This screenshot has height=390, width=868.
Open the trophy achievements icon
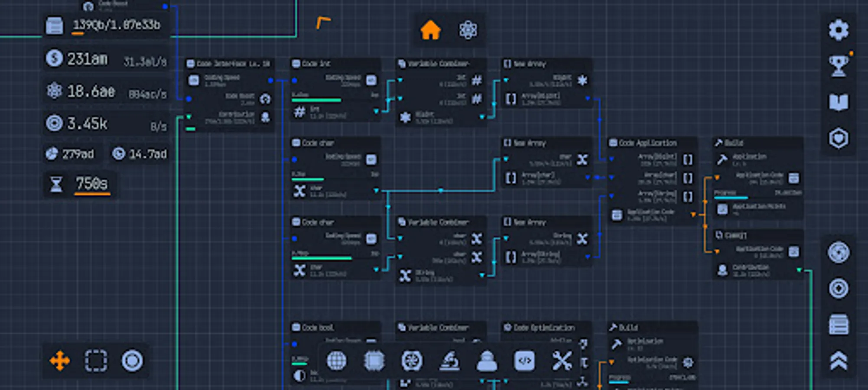coord(839,66)
